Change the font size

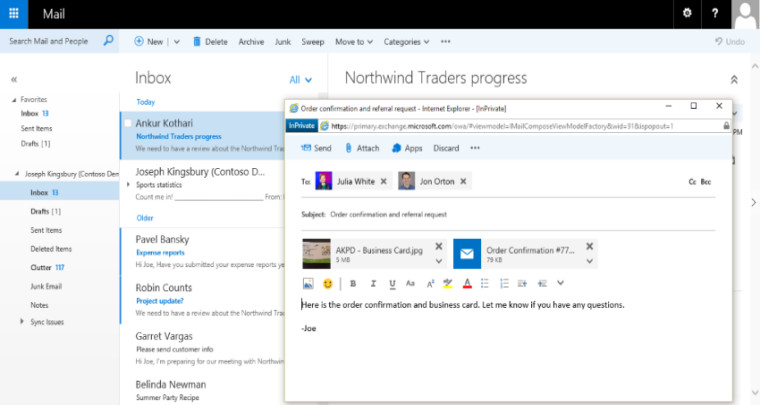pos(411,283)
